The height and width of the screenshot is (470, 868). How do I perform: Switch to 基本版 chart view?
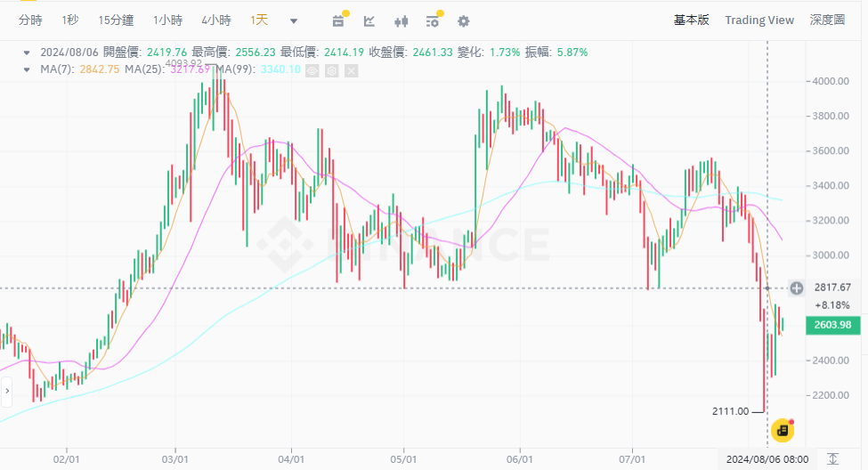point(691,20)
